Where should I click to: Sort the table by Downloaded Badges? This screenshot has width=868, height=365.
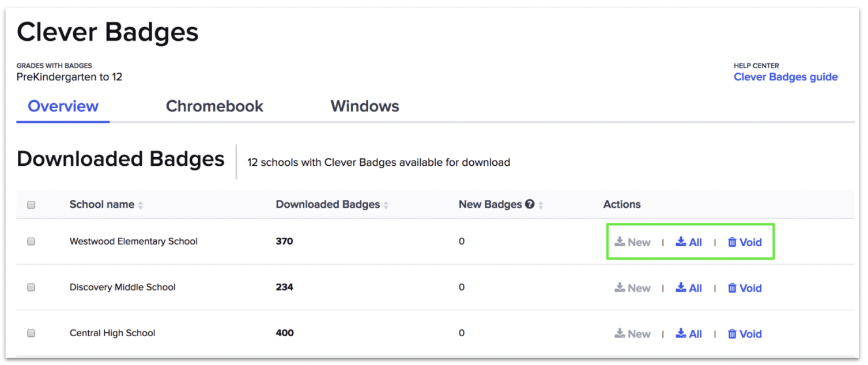(x=384, y=204)
